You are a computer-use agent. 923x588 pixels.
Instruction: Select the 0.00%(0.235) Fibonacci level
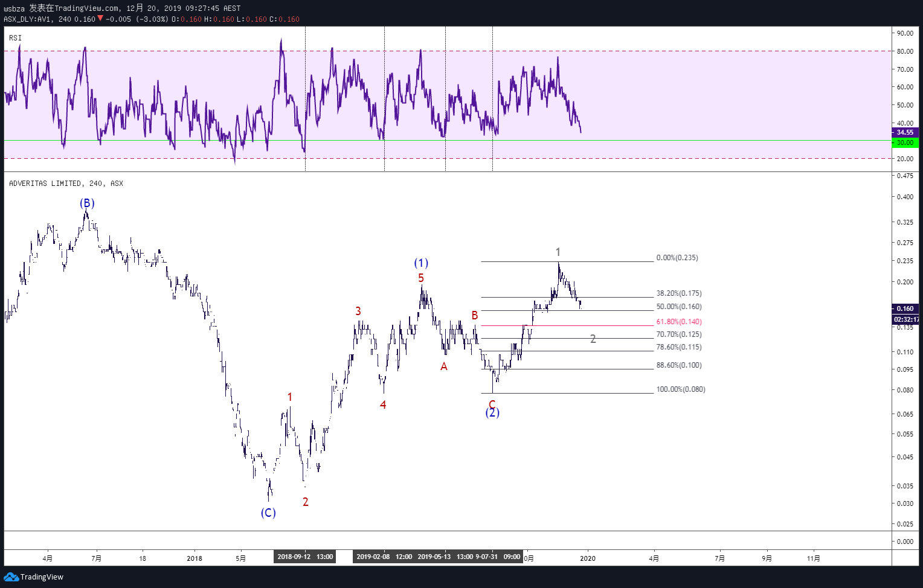[x=677, y=258]
